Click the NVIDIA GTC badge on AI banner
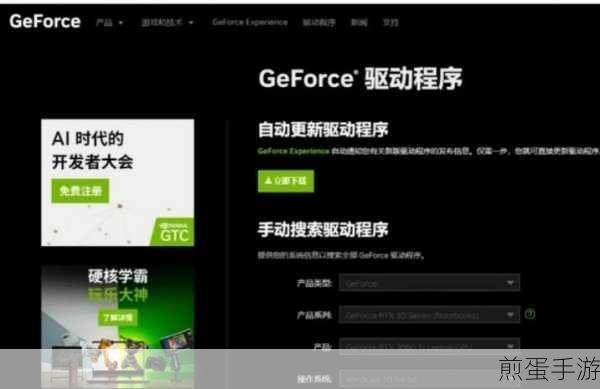Viewport: 600px width, 389px height. pos(173,232)
